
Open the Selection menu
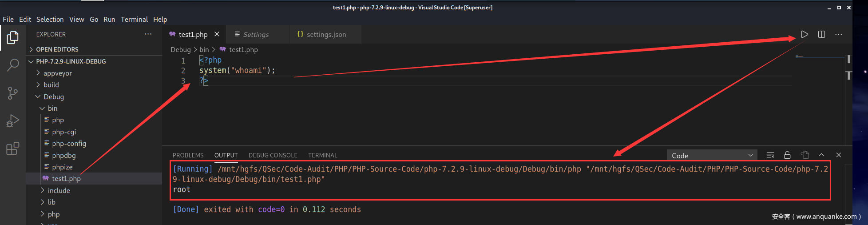click(50, 19)
